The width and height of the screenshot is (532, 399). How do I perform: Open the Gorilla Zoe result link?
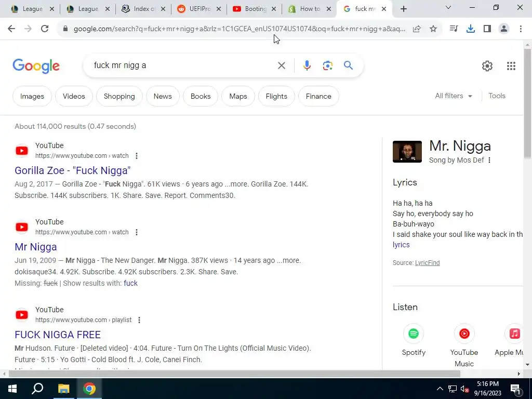[73, 170]
